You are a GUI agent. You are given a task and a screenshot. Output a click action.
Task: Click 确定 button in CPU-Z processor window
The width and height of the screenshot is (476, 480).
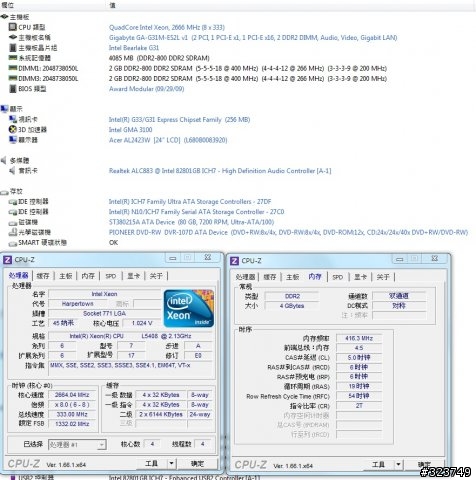pos(197,463)
